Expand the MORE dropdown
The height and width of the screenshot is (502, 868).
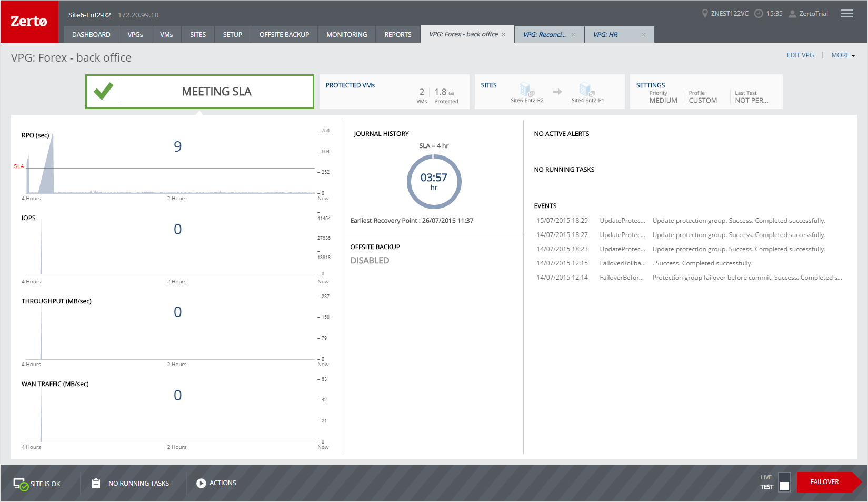[x=843, y=55]
